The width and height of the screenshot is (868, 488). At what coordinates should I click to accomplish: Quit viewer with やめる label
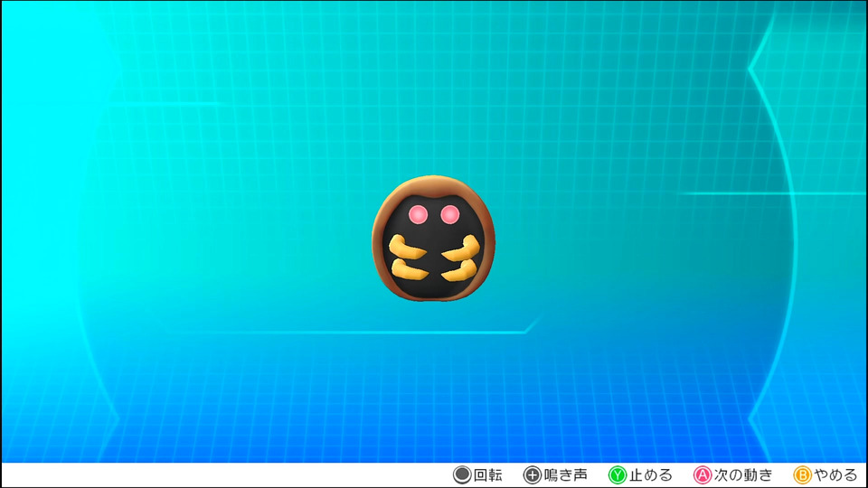tap(835, 474)
